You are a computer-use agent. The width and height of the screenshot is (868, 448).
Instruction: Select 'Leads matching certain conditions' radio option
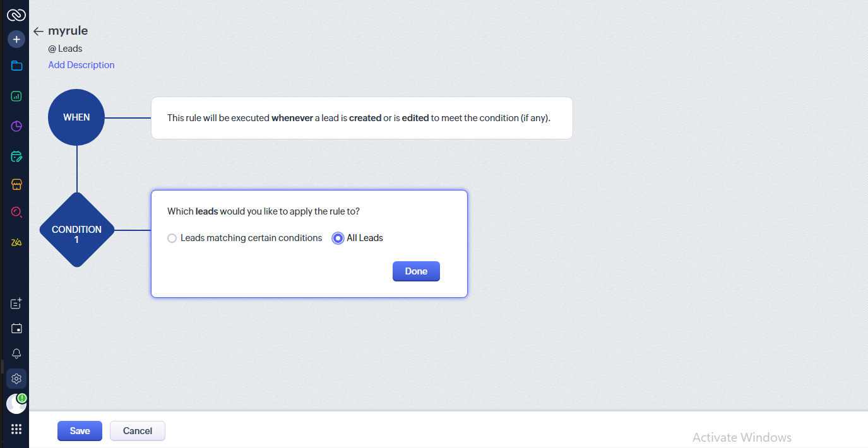pos(172,239)
